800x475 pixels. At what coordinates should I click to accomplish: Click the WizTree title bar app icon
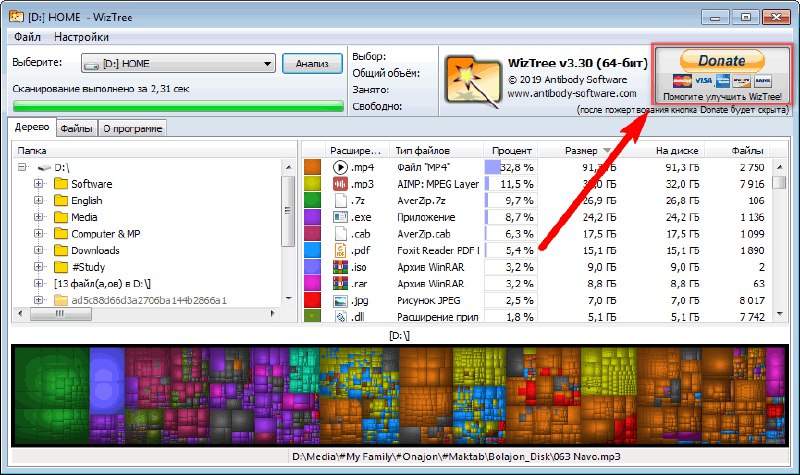coord(16,16)
